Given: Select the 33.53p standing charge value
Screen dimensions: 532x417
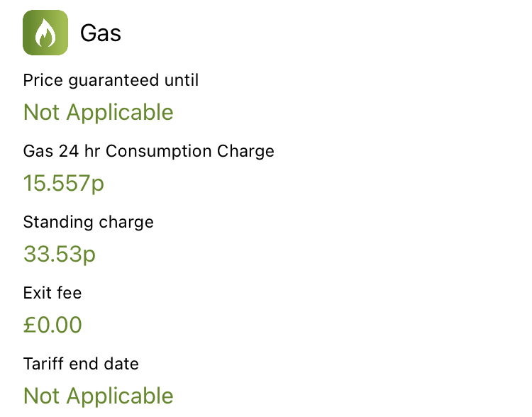Looking at the screenshot, I should 60,254.
